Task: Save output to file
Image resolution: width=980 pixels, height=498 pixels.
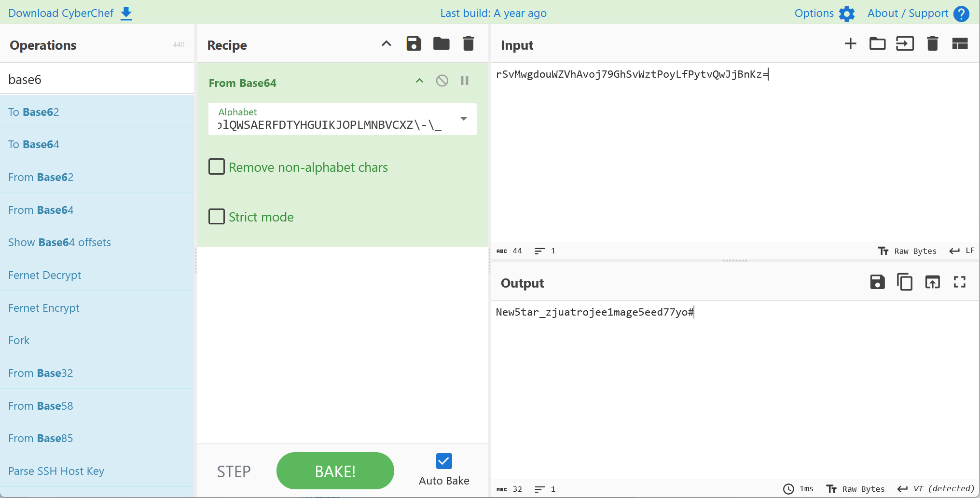Action: coord(877,282)
